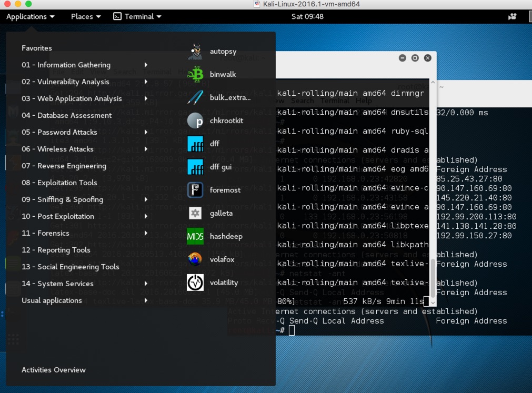532x393 pixels.
Task: Click the Terminal icon in the top bar
Action: click(117, 16)
